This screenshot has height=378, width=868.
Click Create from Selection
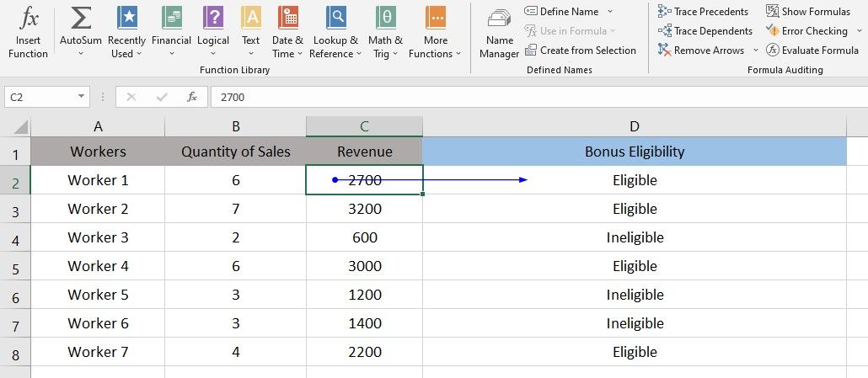point(580,50)
